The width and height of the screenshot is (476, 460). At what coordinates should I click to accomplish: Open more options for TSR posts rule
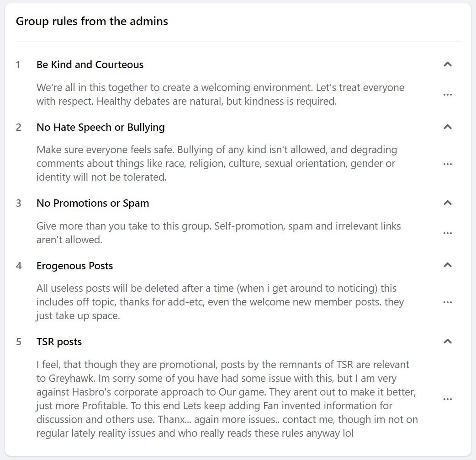(x=448, y=399)
